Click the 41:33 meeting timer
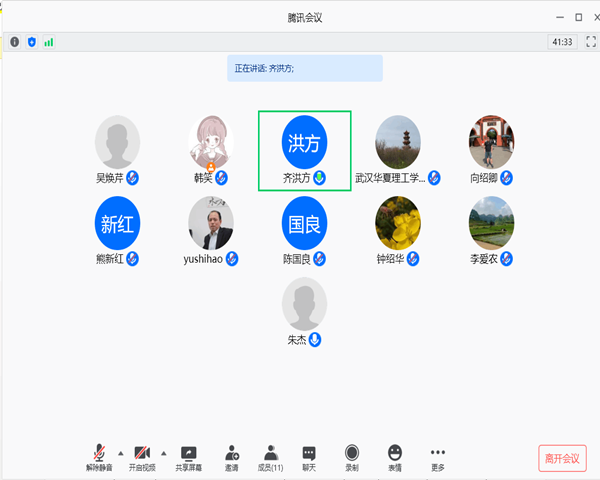 point(562,42)
